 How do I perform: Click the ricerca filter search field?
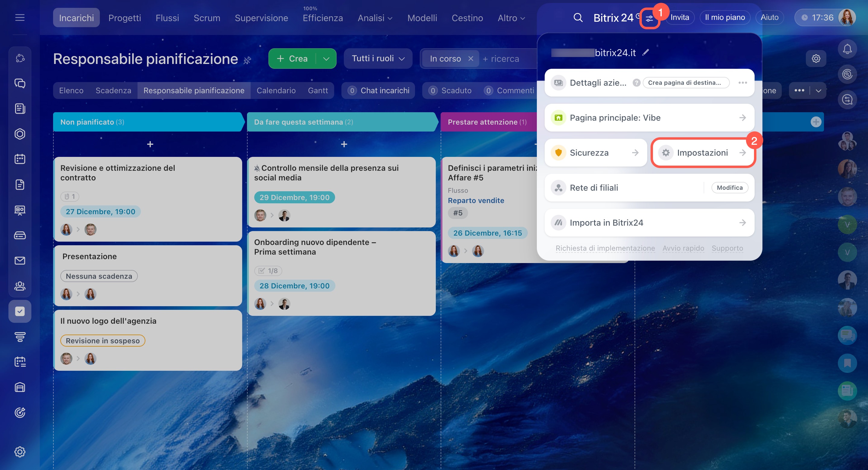(505, 59)
